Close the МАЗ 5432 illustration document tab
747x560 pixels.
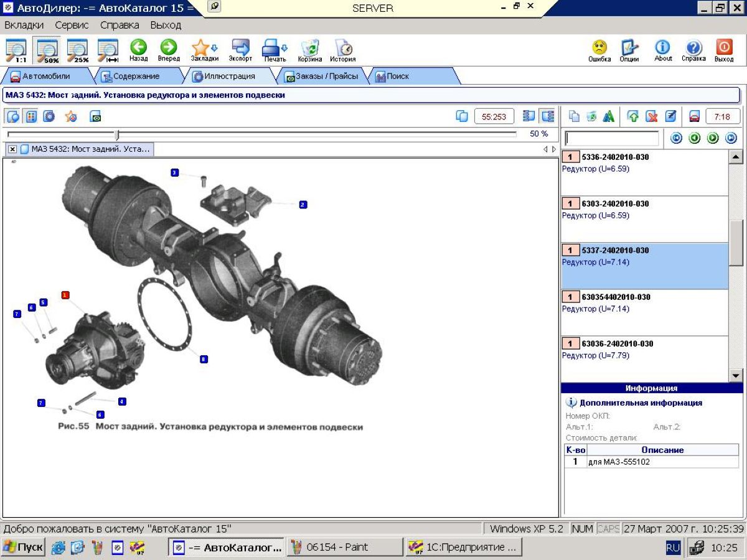pos(12,149)
